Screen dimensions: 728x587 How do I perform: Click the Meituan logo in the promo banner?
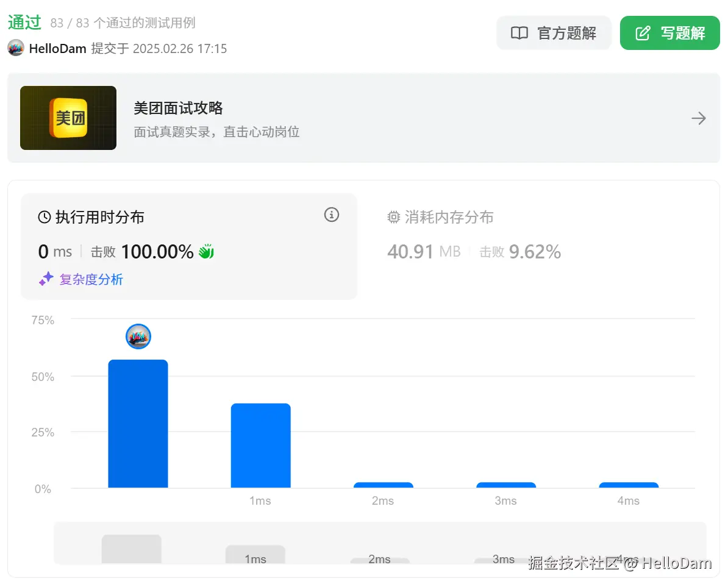pyautogui.click(x=68, y=118)
